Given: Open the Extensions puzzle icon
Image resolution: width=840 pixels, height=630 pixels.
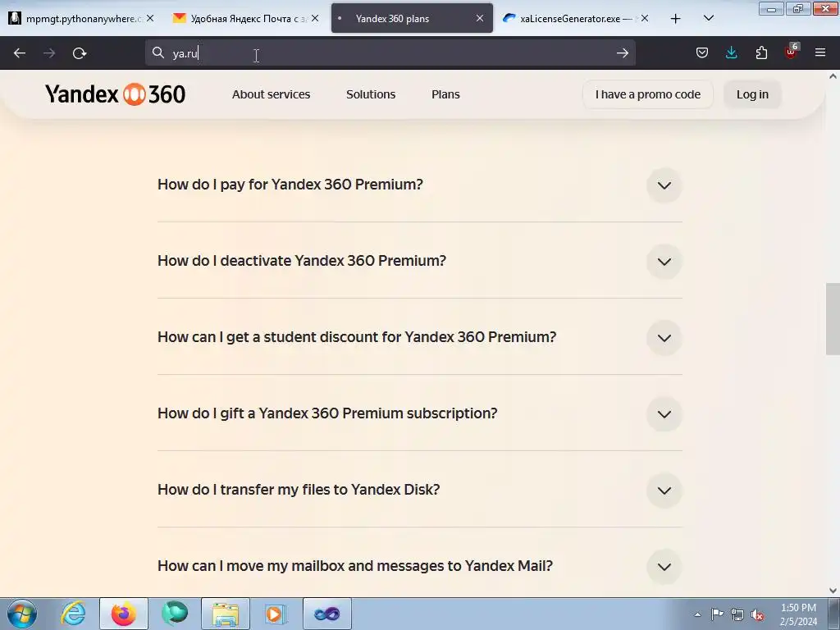Looking at the screenshot, I should pyautogui.click(x=761, y=52).
